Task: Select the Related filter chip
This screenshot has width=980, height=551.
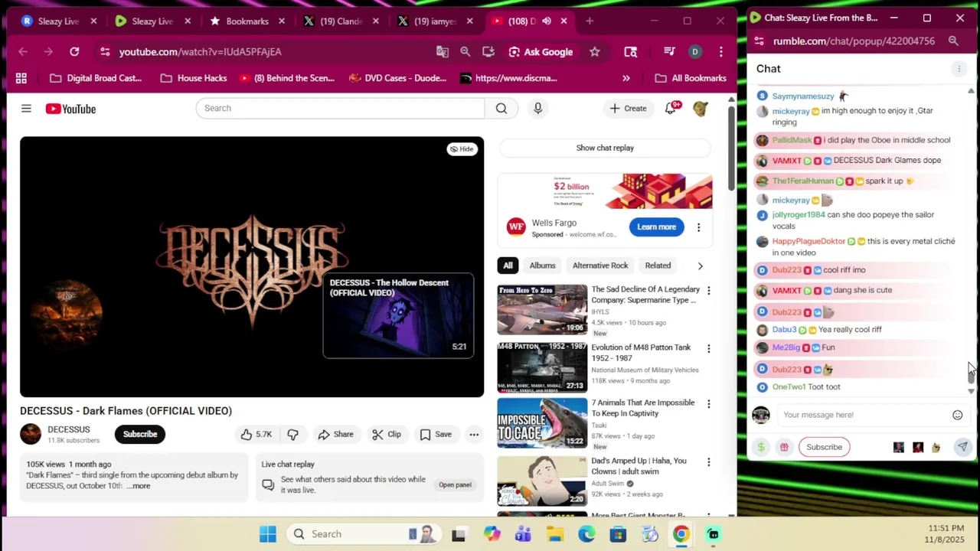Action: (x=658, y=266)
